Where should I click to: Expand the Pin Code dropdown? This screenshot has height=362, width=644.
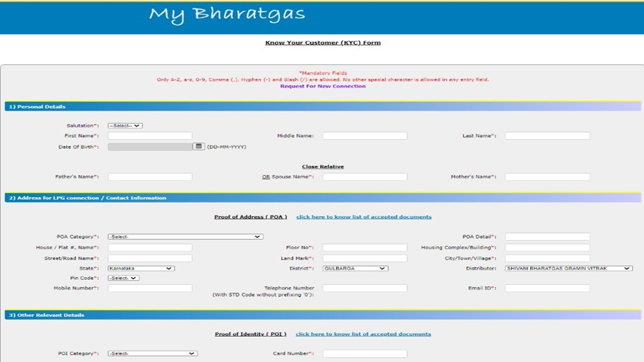[x=123, y=278]
